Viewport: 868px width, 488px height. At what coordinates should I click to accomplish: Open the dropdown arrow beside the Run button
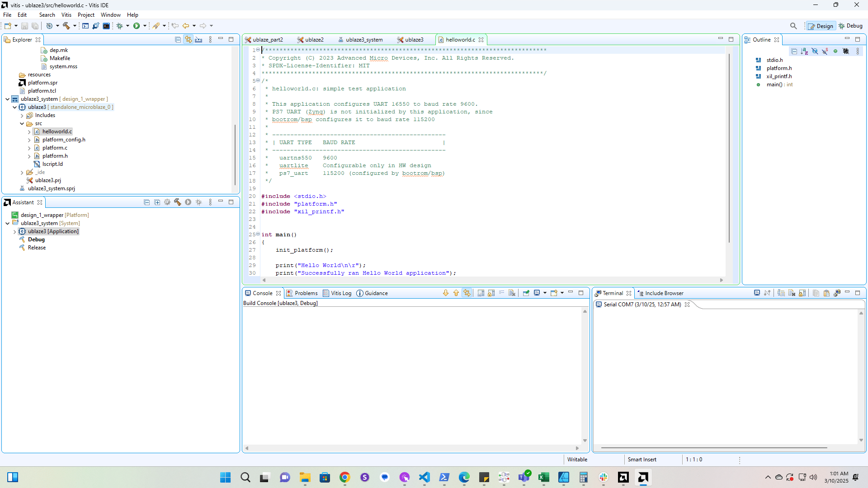pos(145,26)
